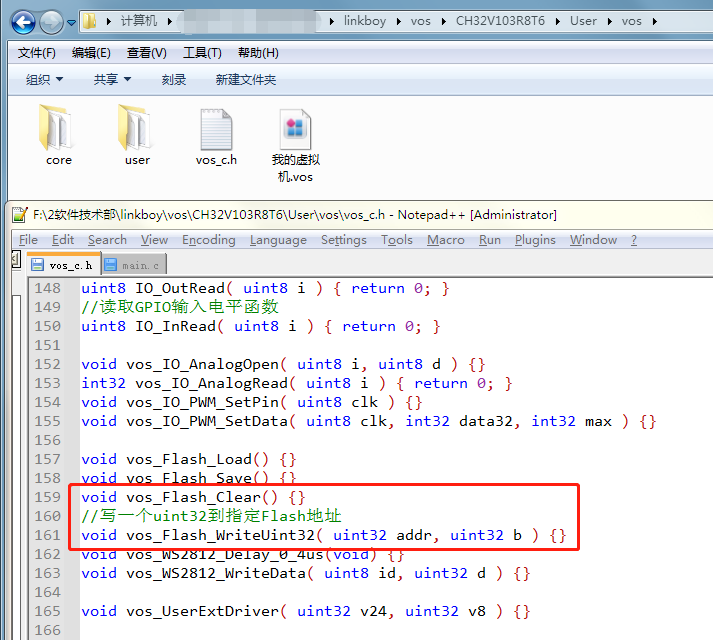Screen dimensions: 713x640
Task: Expand arrow after last vos breadcrumb
Action: tap(654, 21)
